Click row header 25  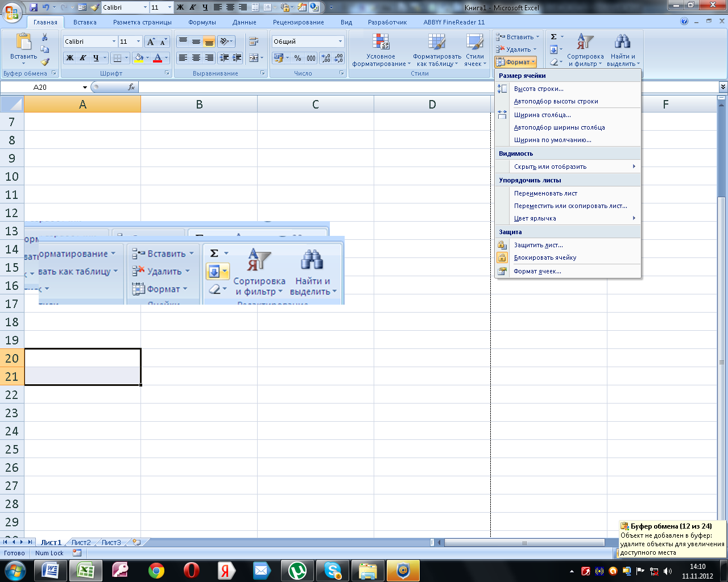point(12,449)
